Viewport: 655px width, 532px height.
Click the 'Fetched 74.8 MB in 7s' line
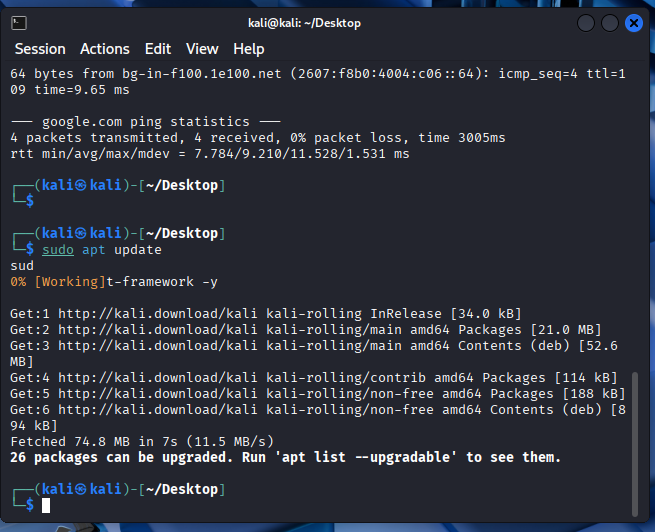pyautogui.click(x=142, y=441)
